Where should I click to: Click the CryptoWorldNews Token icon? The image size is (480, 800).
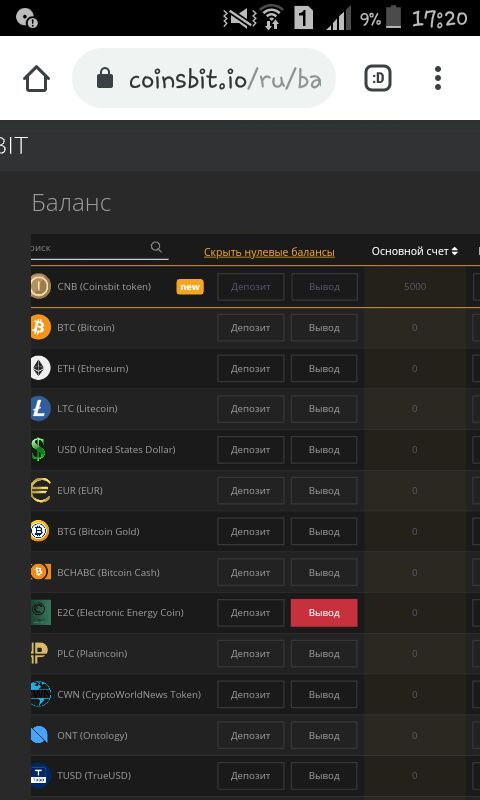[40, 694]
